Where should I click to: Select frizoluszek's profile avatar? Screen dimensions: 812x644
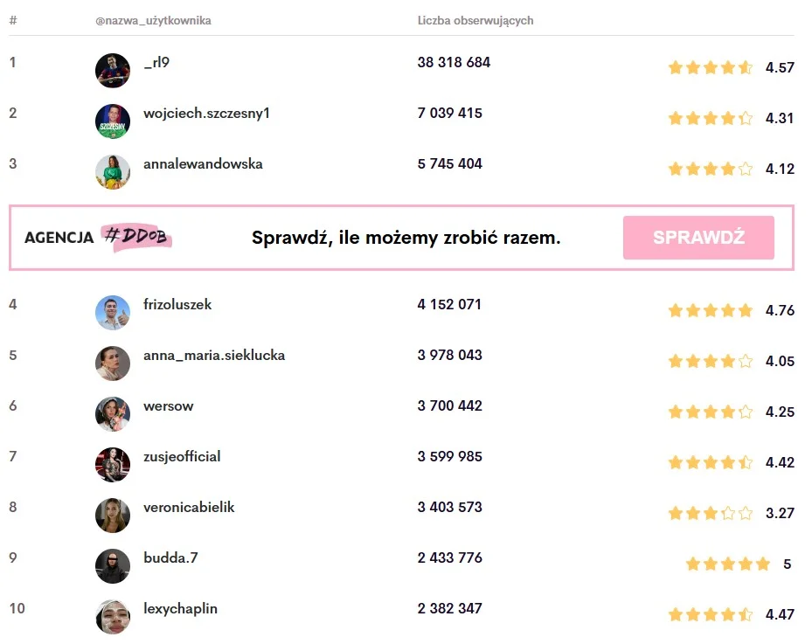112,313
